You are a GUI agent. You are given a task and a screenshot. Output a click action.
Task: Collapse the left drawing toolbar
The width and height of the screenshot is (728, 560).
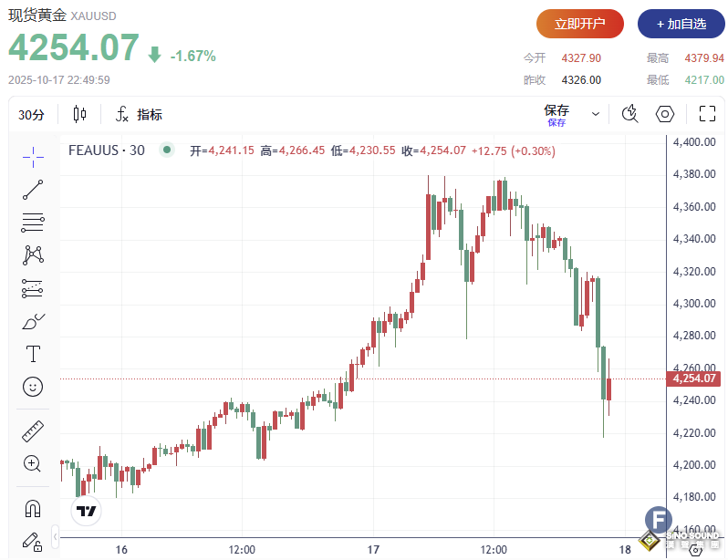[56, 534]
